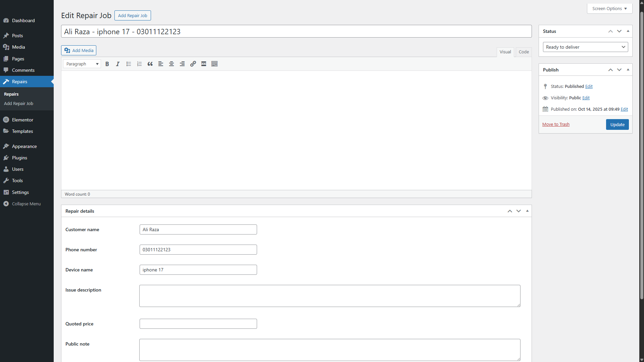
Task: Edit the Visibility setting
Action: coord(586,98)
